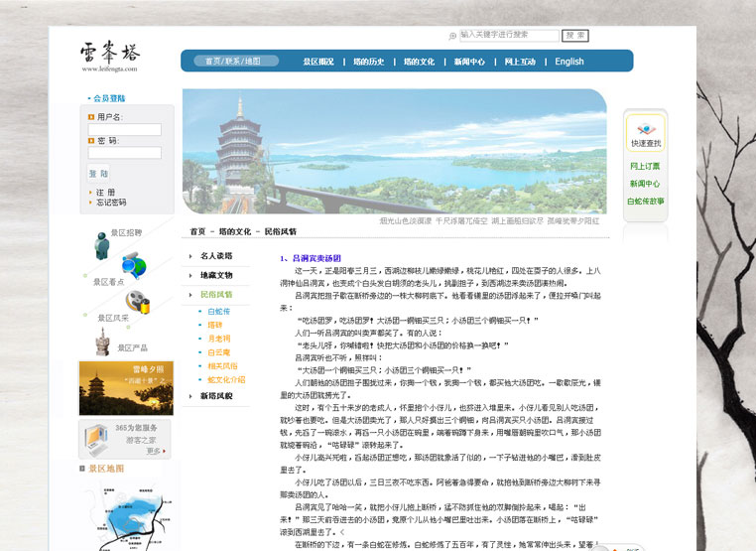Switch to English in navigation bar
The width and height of the screenshot is (756, 551).
(569, 62)
